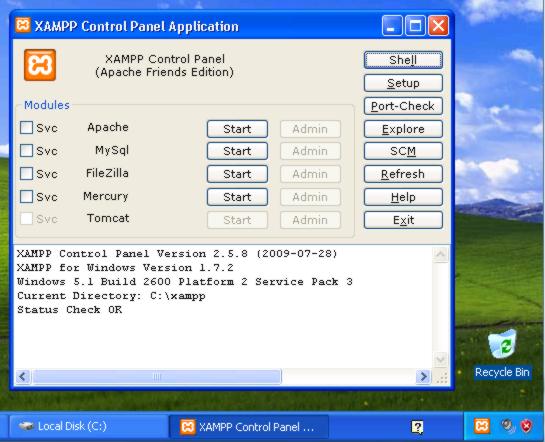Click the 'Status Check OK' log line
Image resolution: width=545 pixels, height=442 pixels.
[x=70, y=310]
